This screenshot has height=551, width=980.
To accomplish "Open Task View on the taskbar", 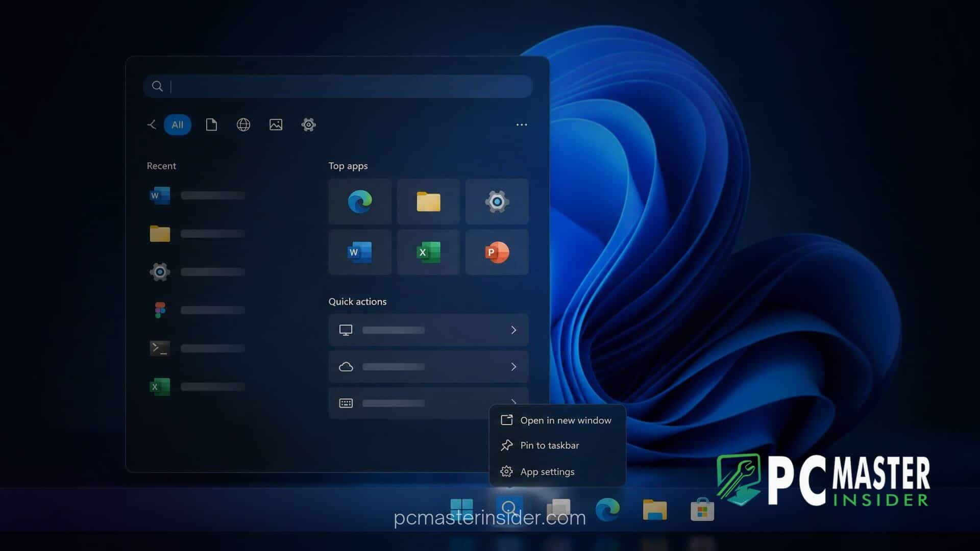I will pos(558,509).
